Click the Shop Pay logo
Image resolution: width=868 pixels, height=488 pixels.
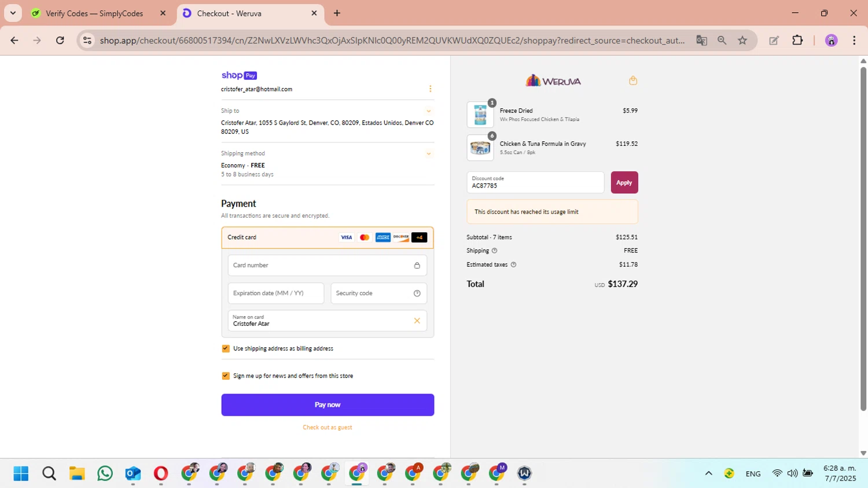coord(239,75)
